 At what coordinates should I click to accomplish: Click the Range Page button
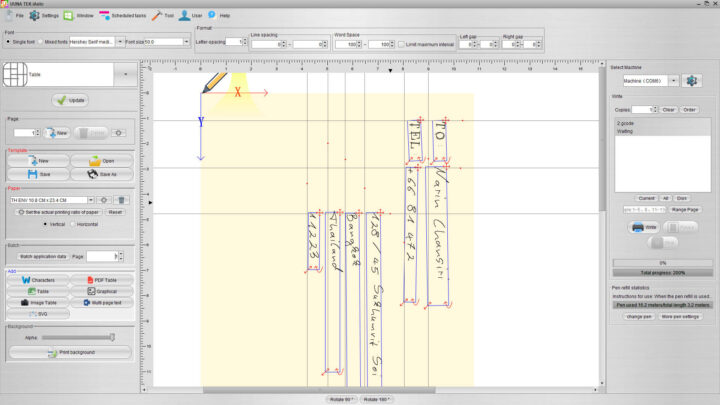pyautogui.click(x=684, y=210)
